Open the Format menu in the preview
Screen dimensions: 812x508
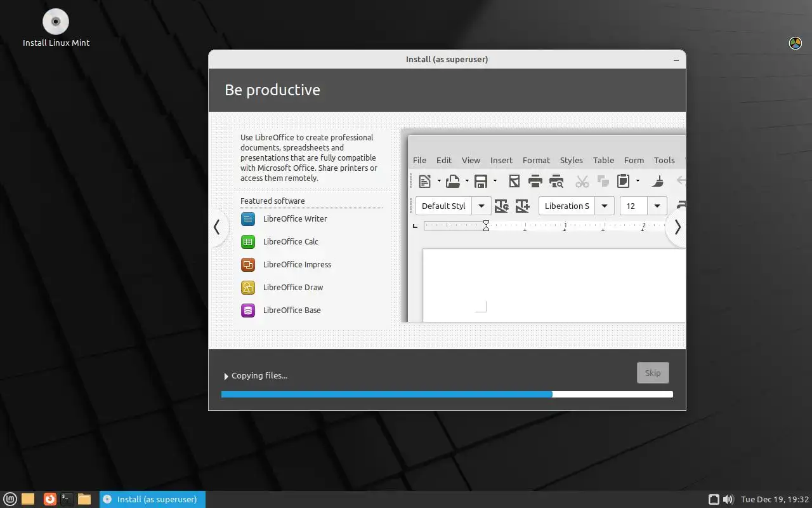(x=536, y=160)
